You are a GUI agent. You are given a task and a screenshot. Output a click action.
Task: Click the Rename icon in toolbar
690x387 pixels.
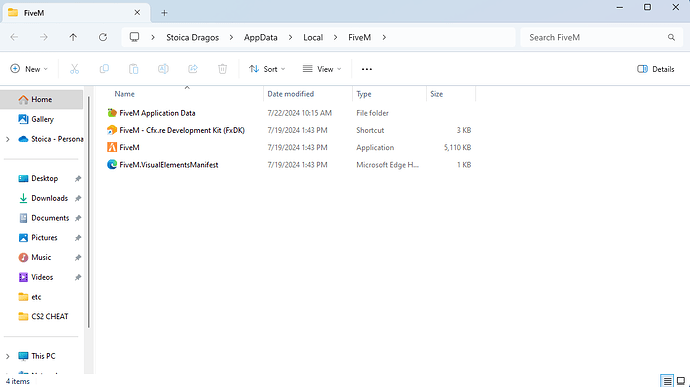pos(163,69)
